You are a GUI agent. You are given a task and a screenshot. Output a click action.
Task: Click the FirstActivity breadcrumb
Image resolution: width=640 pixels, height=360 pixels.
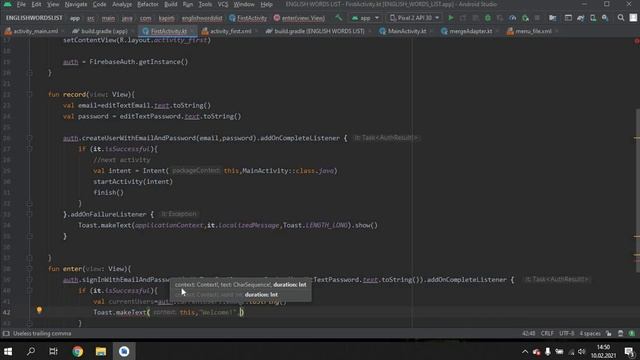[248, 18]
